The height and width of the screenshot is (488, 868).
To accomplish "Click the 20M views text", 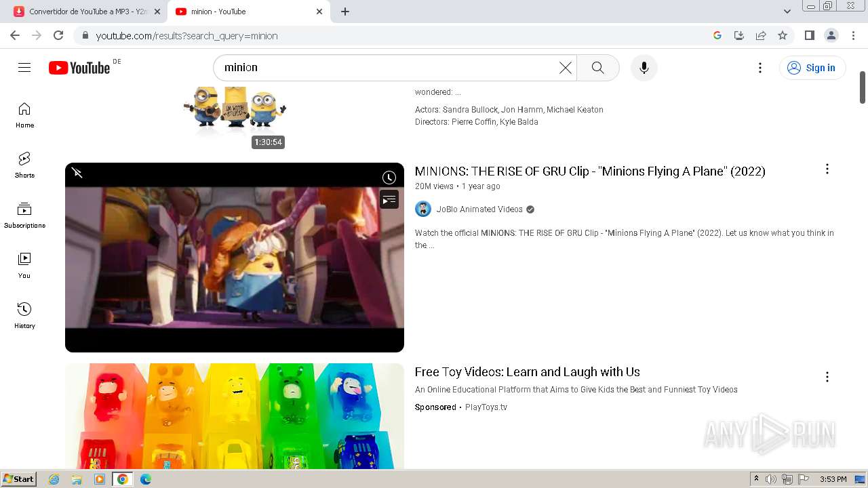I will click(434, 186).
